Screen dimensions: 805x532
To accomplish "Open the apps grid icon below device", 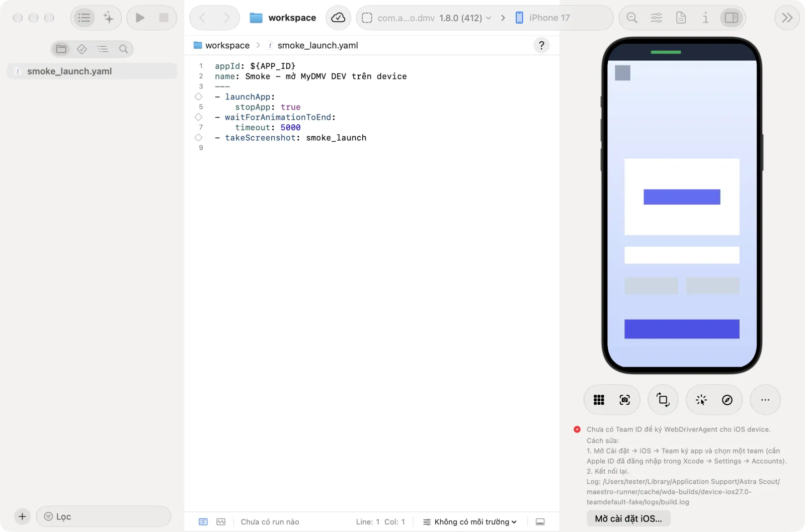I will click(x=599, y=400).
